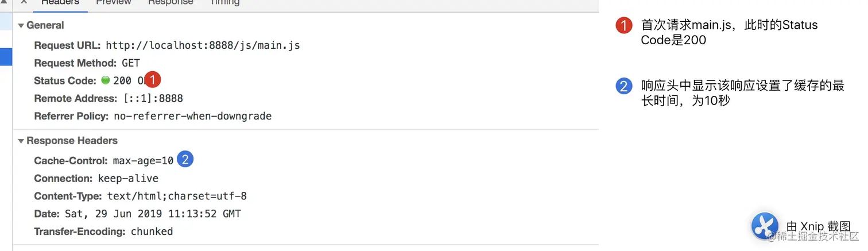Click the Cache-Control header value
The height and width of the screenshot is (251, 868).
tap(143, 161)
